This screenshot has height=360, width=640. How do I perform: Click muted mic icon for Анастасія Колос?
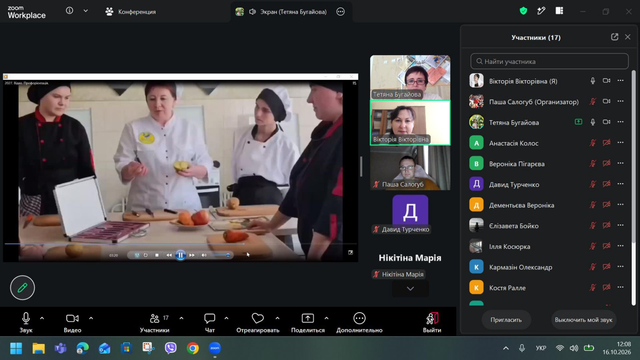tap(593, 143)
